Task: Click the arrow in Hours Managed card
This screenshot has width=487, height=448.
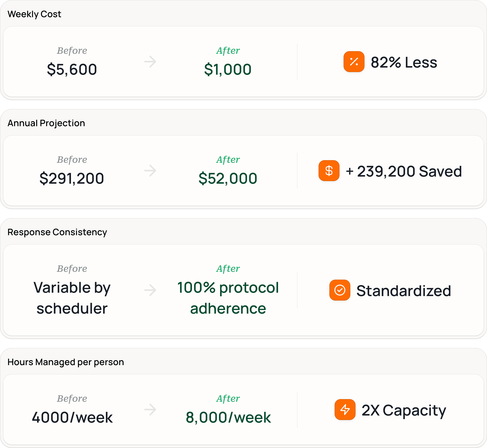Action: [150, 410]
